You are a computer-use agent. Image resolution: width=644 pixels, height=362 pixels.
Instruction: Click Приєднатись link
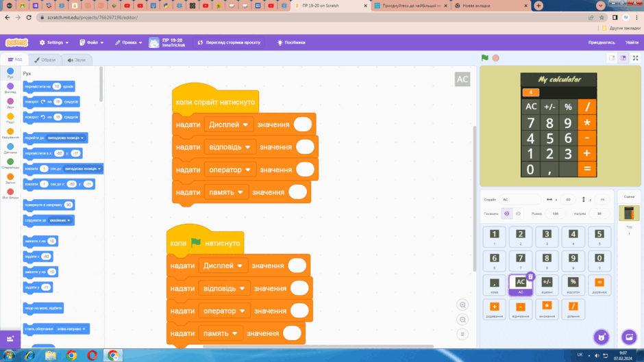pos(602,42)
